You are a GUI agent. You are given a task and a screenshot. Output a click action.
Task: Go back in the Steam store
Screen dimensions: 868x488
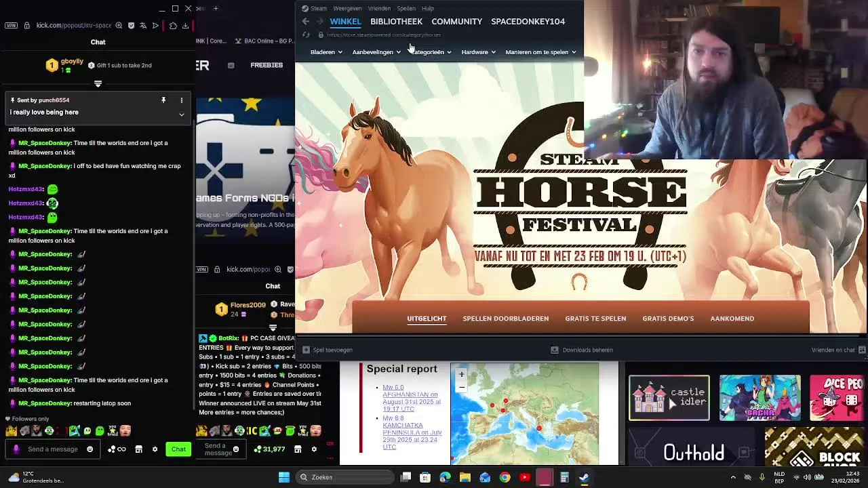coord(306,22)
